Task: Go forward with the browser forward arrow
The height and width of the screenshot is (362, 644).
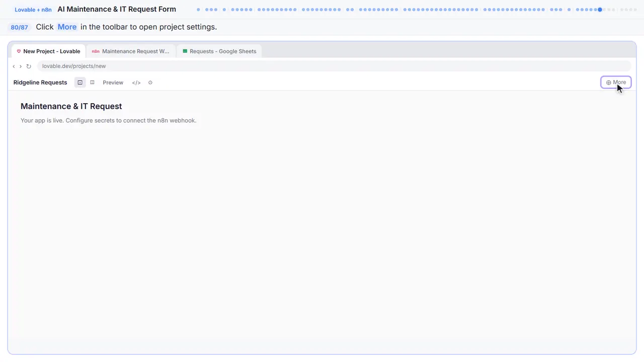Action: click(21, 66)
